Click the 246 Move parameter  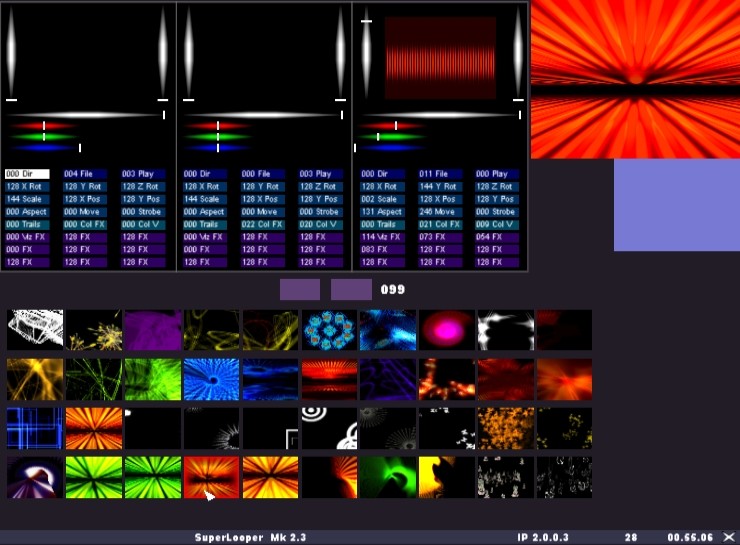(441, 212)
